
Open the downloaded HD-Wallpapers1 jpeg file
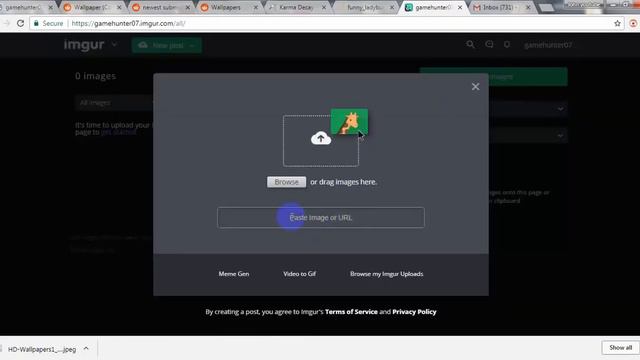pos(42,349)
